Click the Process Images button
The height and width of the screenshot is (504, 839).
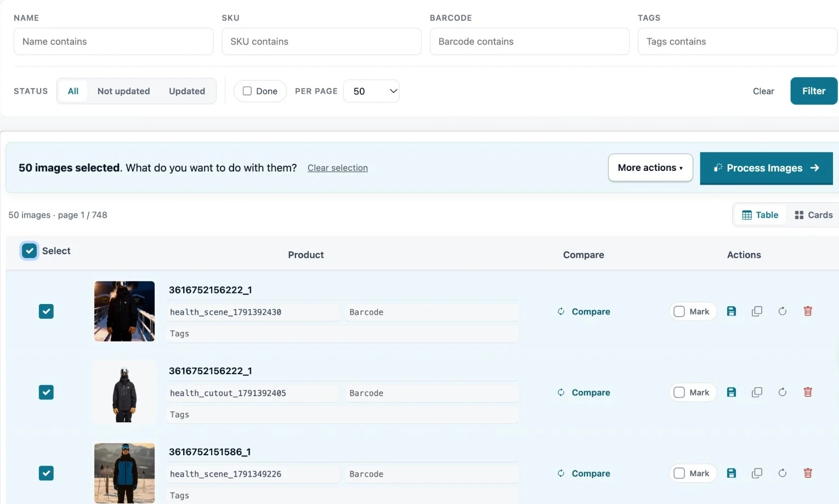tap(766, 168)
